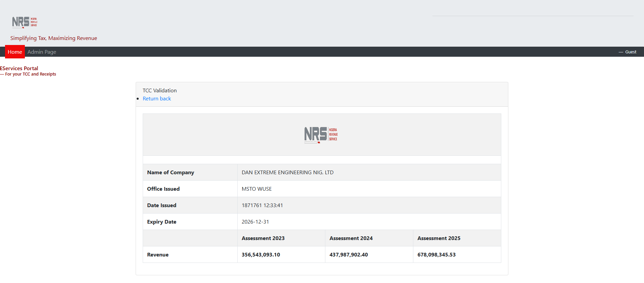Click the TCC Validation title

point(159,90)
